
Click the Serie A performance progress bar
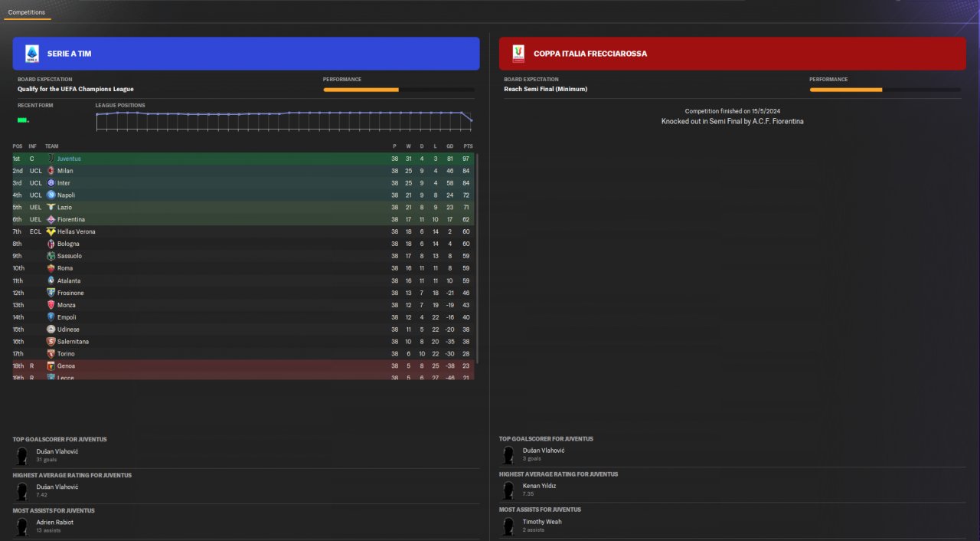(399, 90)
